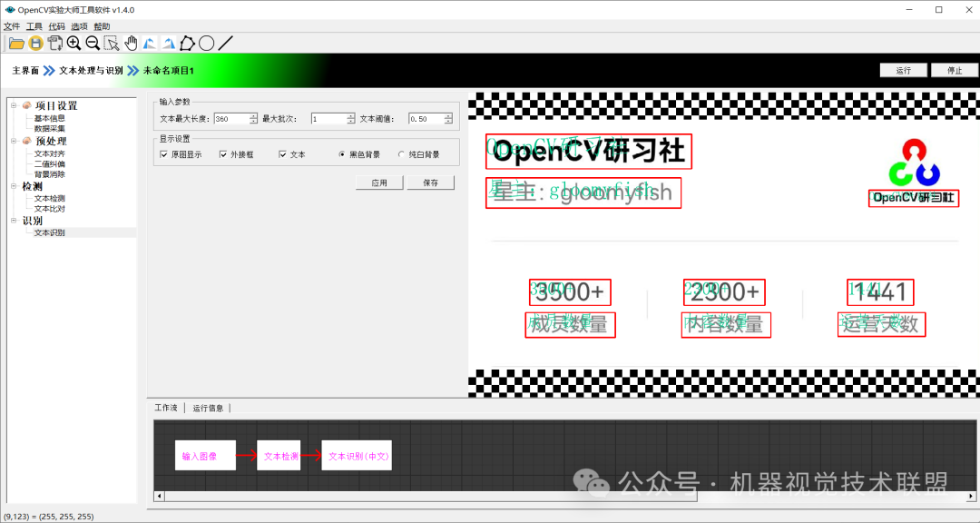980x523 pixels.
Task: Collapse the 检测 tree node
Action: tap(14, 186)
